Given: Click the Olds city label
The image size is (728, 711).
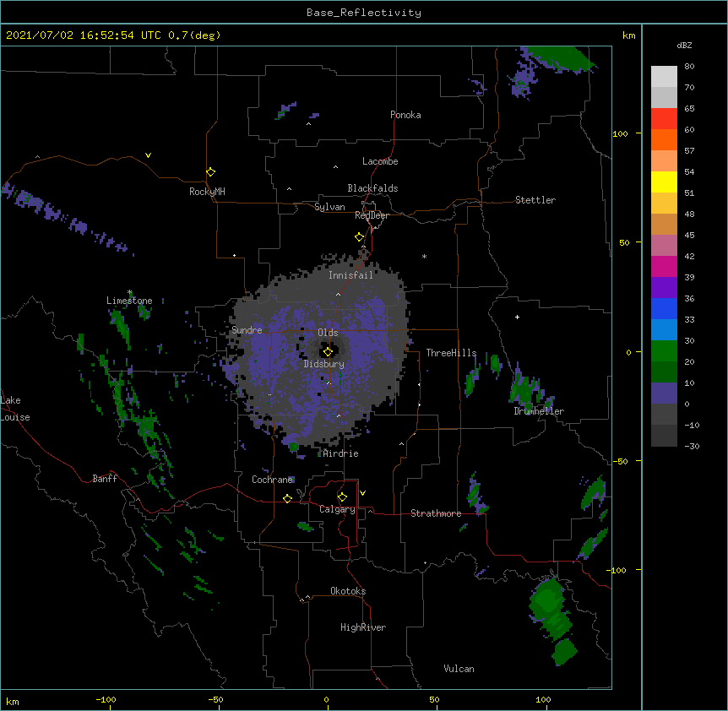Looking at the screenshot, I should (328, 333).
